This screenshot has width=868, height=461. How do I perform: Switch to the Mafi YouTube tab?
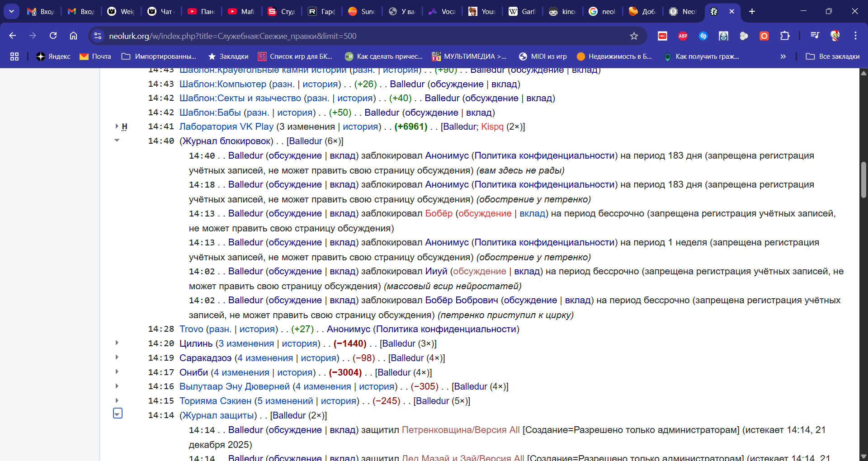(x=241, y=11)
